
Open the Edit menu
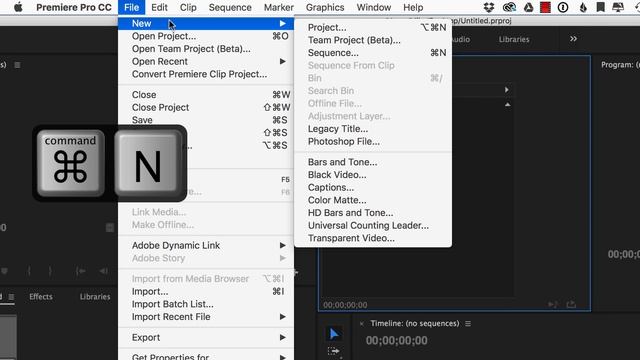(159, 7)
